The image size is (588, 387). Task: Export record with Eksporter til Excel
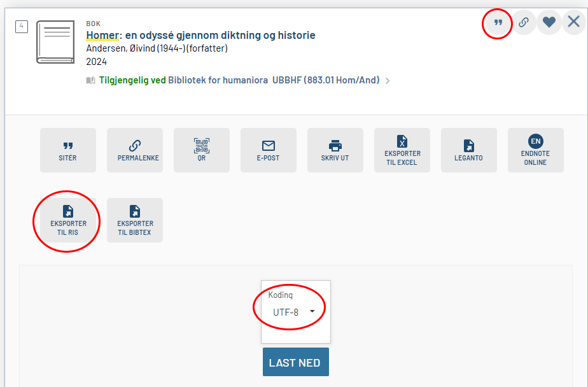pos(402,150)
